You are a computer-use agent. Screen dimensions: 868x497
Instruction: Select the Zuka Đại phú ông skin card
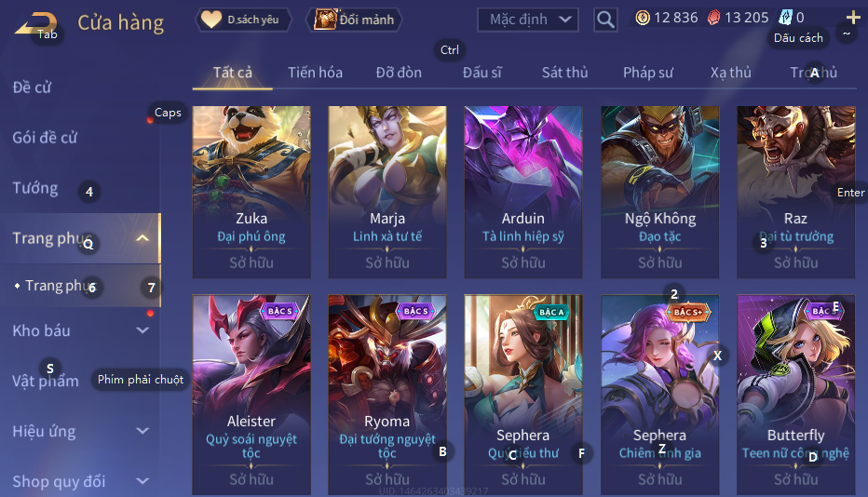click(251, 192)
